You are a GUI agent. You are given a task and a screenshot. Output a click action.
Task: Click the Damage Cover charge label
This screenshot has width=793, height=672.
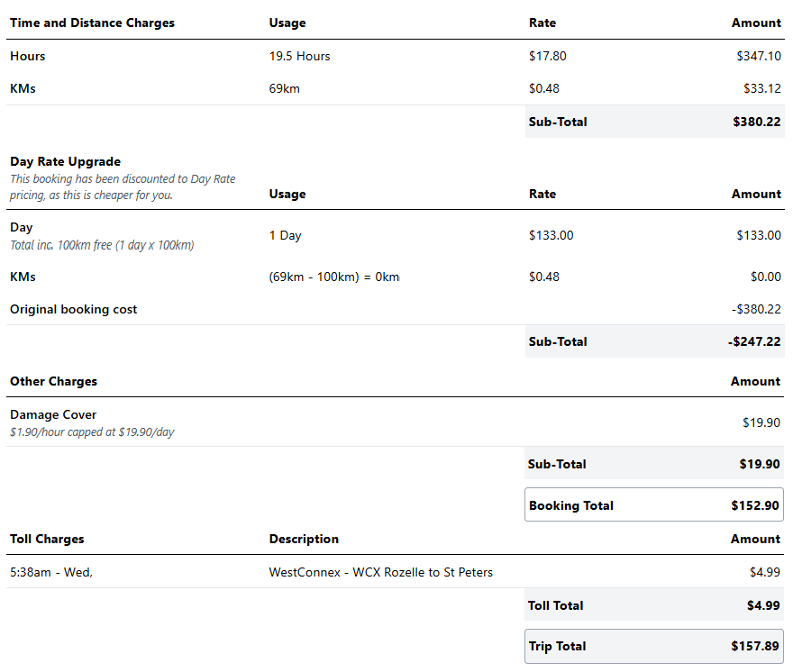53,414
